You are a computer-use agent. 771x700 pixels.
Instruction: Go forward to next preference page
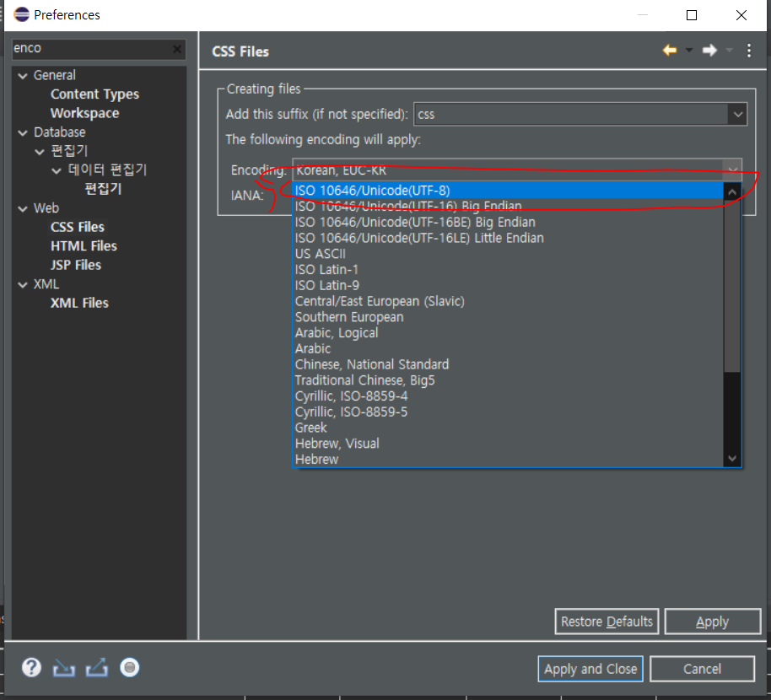click(x=709, y=50)
